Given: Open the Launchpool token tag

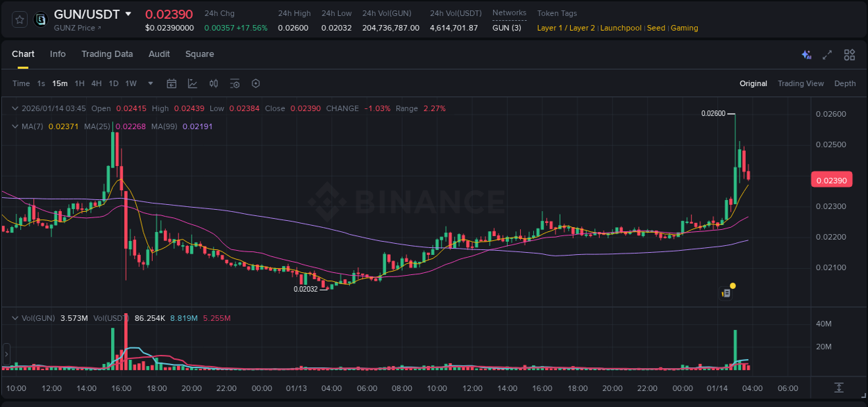Looking at the screenshot, I should tap(620, 28).
